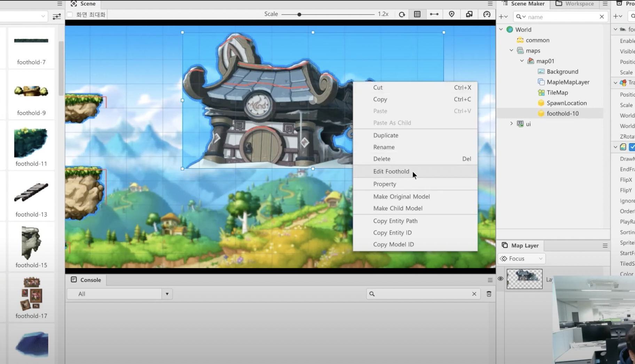Click the asset list vertical scrollbar

[x=61, y=68]
